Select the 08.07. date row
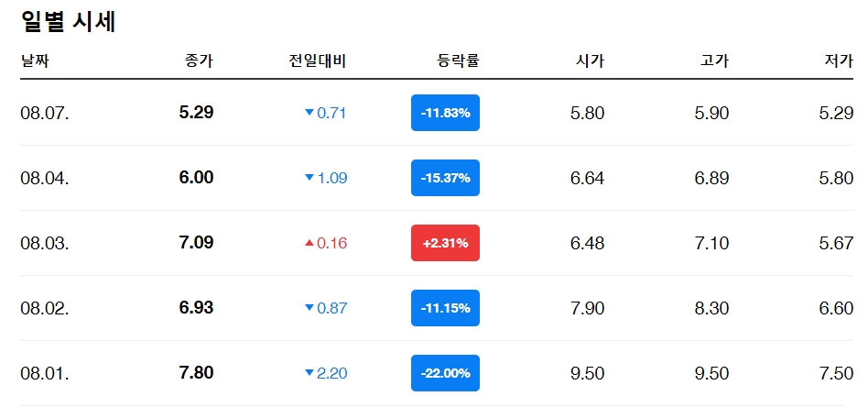The height and width of the screenshot is (407, 868). (x=437, y=113)
